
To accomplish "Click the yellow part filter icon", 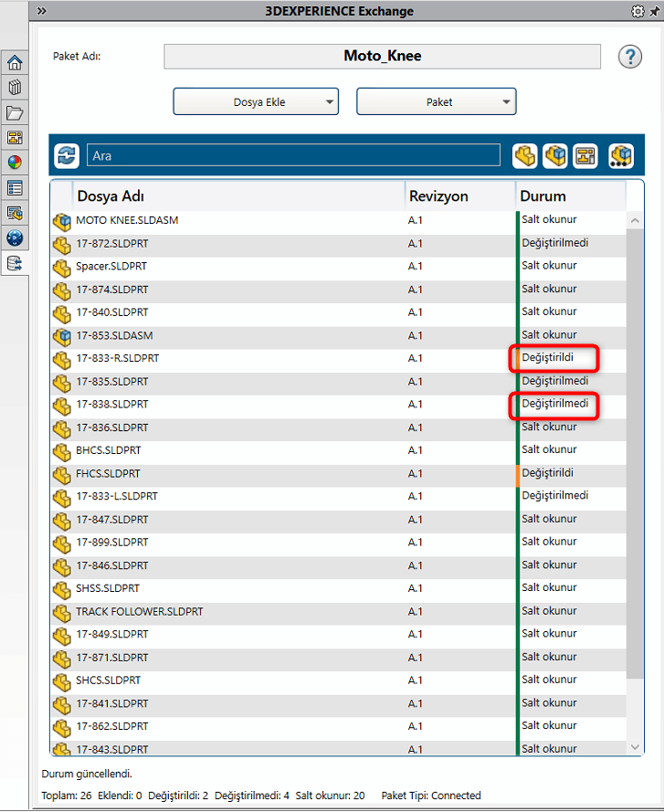I will click(x=524, y=156).
